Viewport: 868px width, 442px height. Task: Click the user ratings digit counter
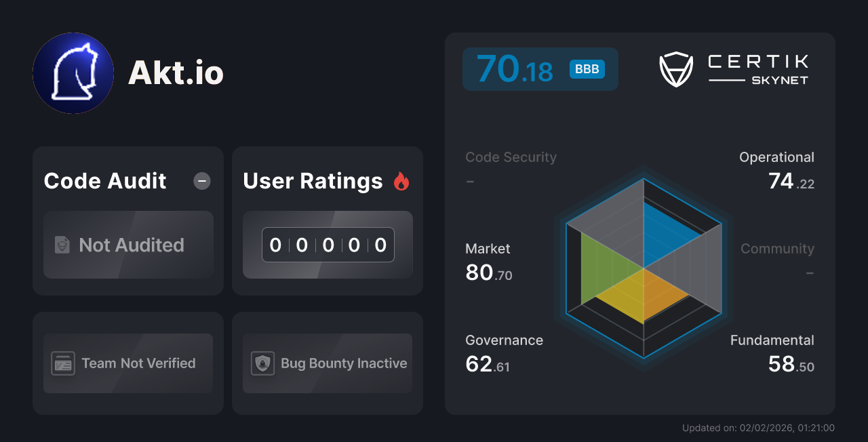pyautogui.click(x=328, y=245)
